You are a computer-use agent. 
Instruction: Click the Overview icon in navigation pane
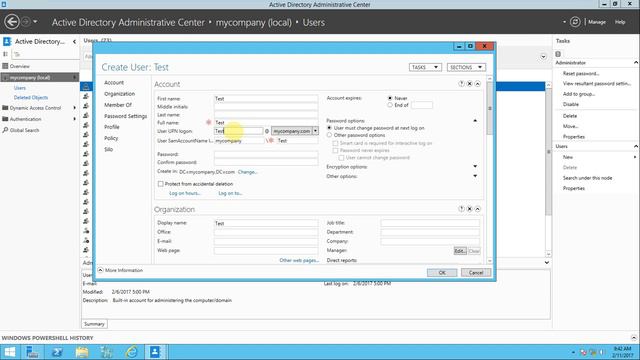[5, 66]
